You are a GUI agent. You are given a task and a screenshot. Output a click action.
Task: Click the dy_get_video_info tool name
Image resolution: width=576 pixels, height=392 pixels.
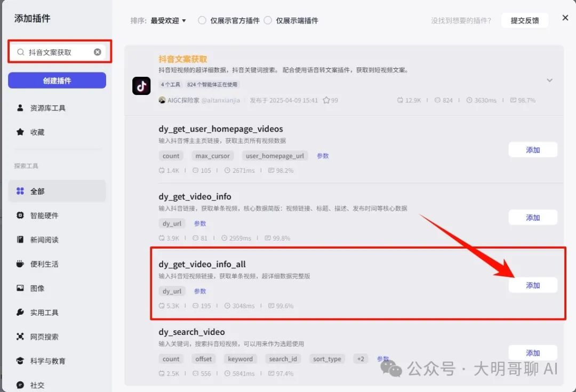[x=195, y=197]
